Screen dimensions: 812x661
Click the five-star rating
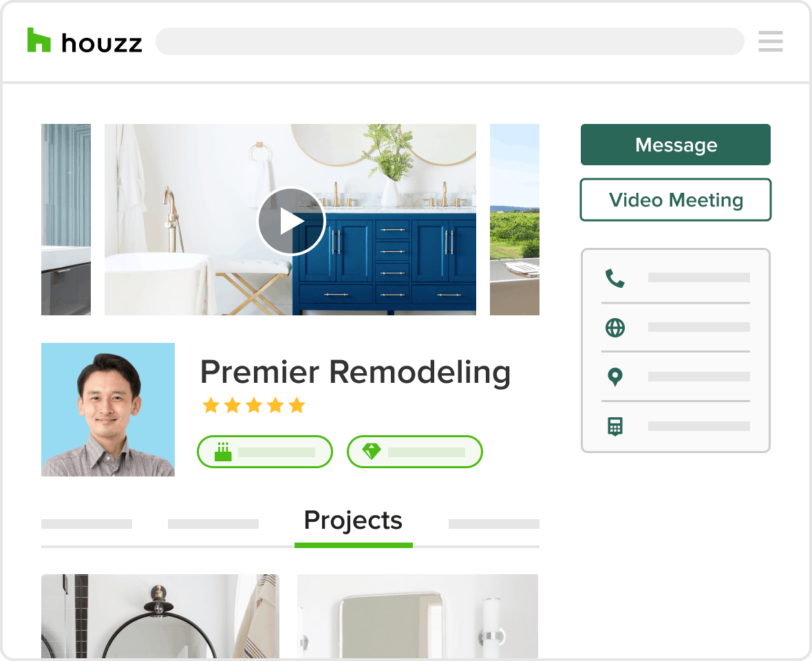pos(254,405)
